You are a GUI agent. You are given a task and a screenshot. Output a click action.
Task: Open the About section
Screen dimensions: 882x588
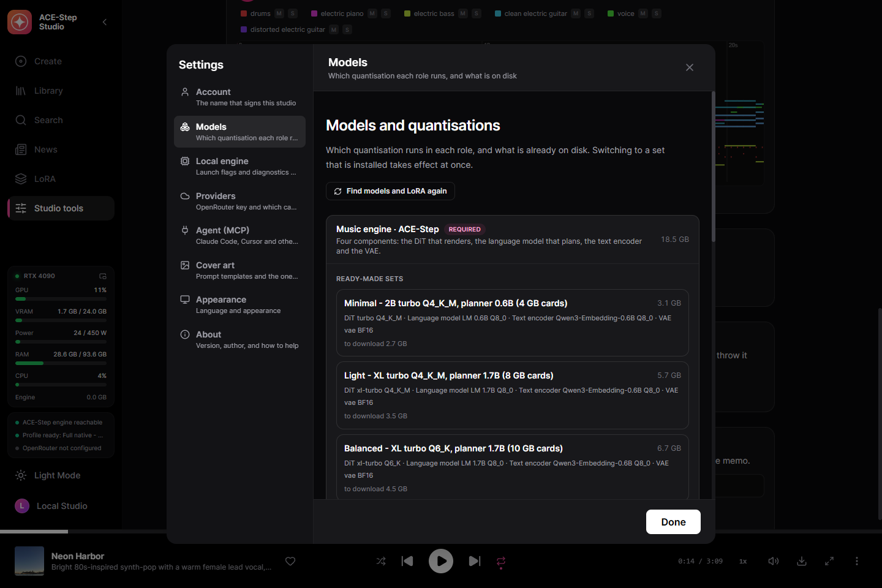tap(239, 339)
